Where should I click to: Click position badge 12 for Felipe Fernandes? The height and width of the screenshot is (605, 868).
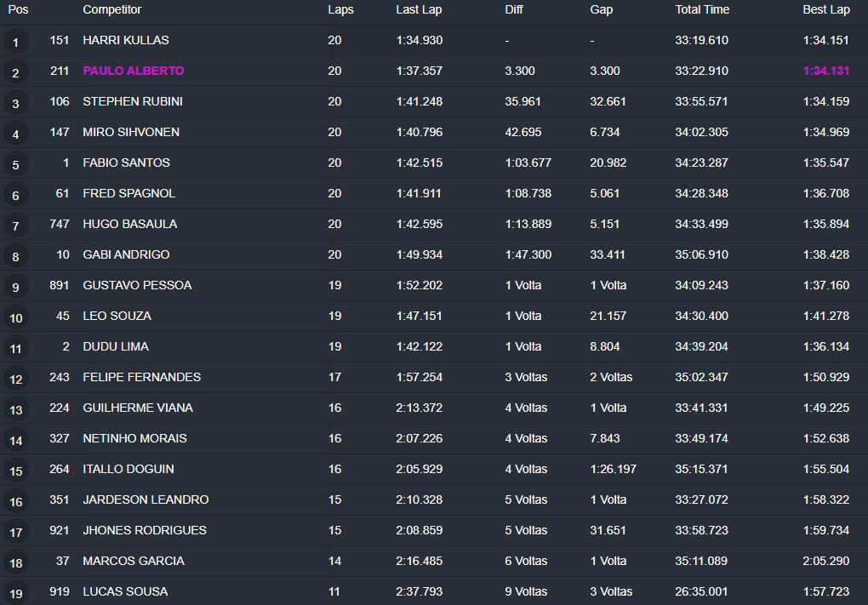point(15,380)
